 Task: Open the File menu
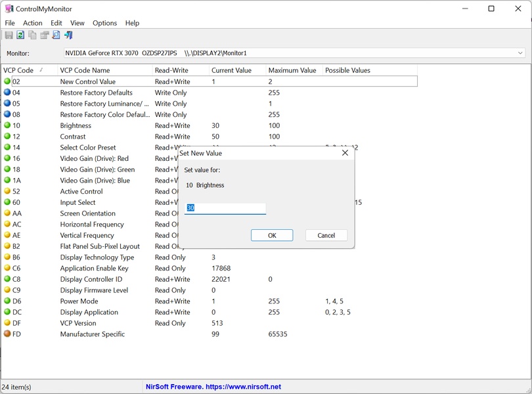[x=10, y=23]
